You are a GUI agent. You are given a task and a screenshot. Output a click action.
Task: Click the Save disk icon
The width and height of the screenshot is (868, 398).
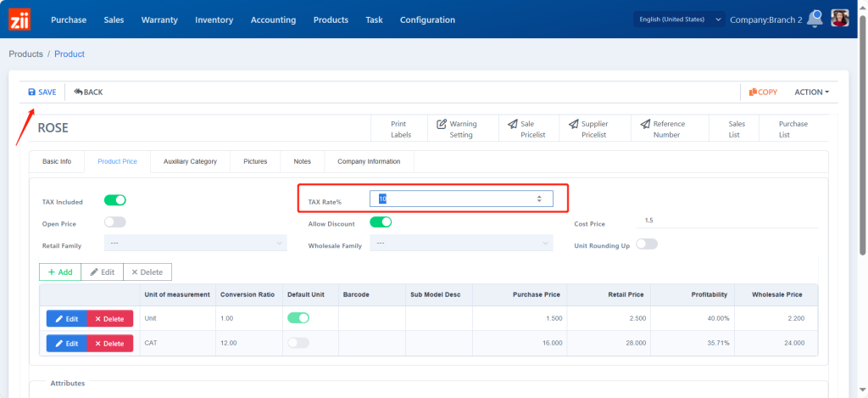pyautogui.click(x=32, y=92)
